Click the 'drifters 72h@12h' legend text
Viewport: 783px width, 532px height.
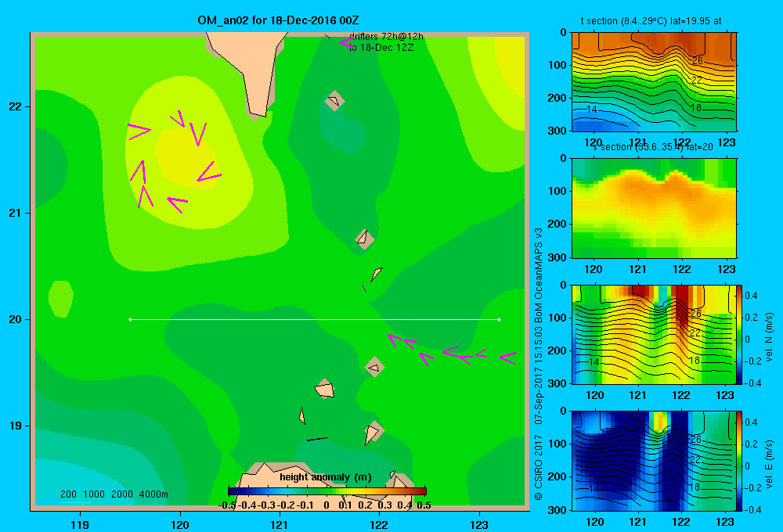coord(386,37)
